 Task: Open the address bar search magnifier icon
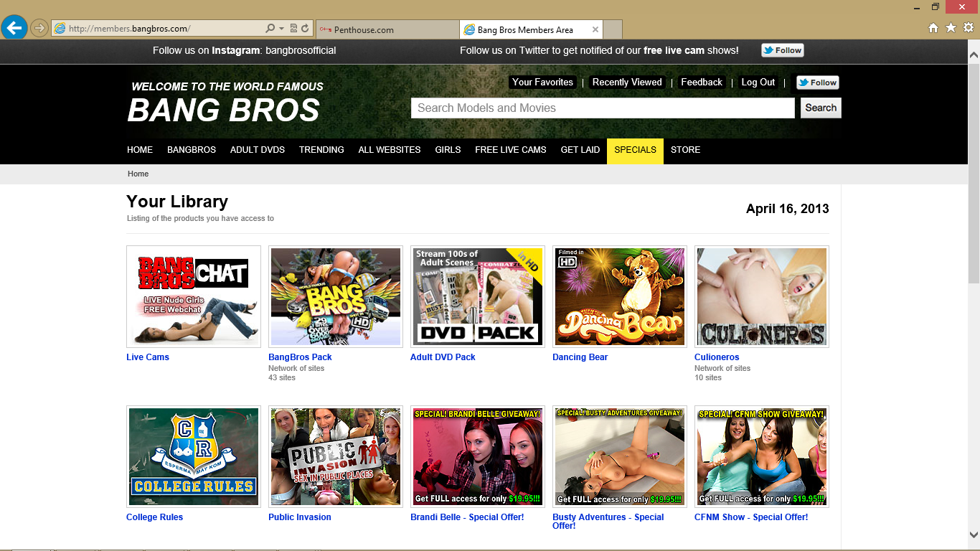[x=270, y=29]
